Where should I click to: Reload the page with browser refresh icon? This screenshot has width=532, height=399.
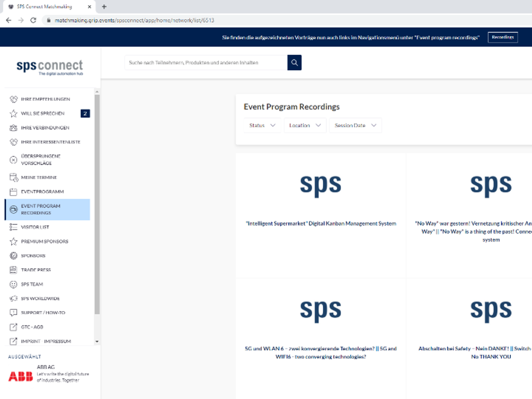33,20
